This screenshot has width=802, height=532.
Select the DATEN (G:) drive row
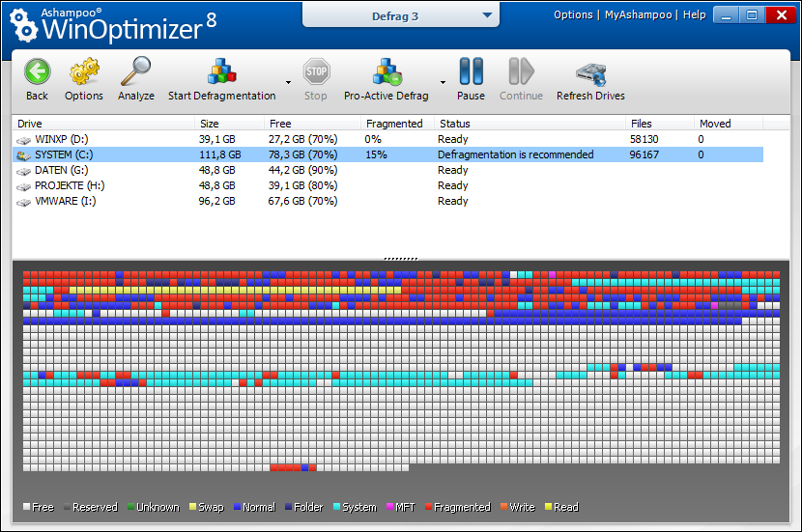click(387, 170)
